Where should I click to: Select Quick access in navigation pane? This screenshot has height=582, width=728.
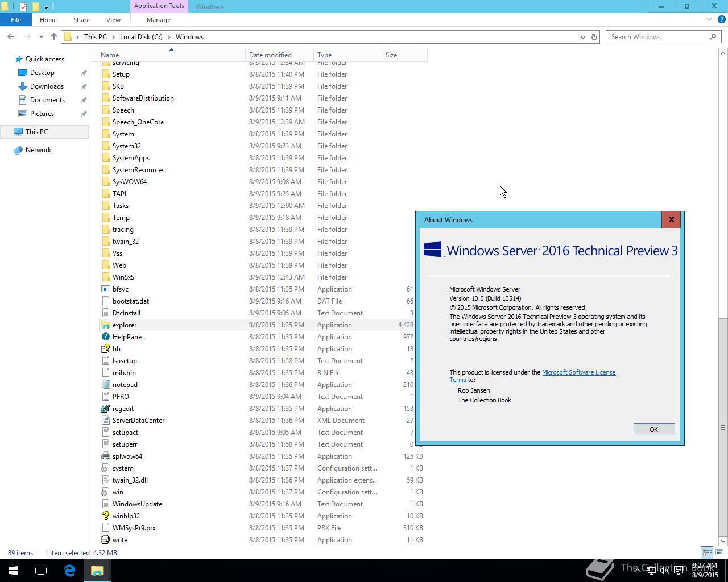(45, 59)
